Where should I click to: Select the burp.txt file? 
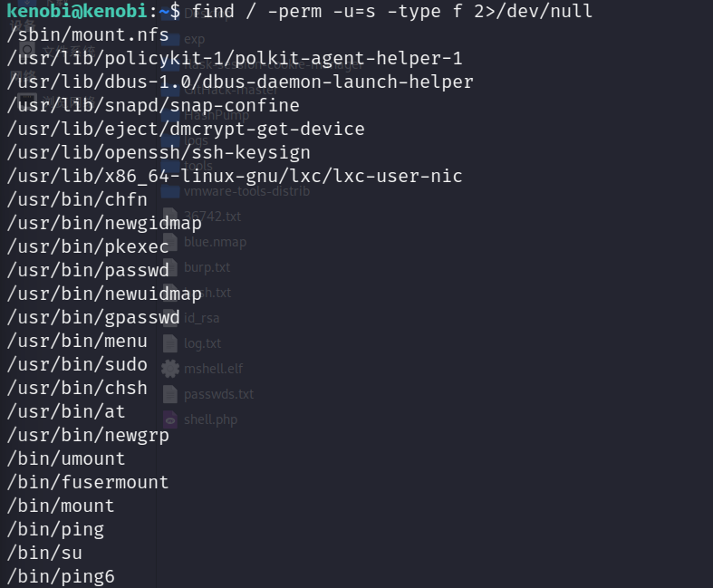207,267
